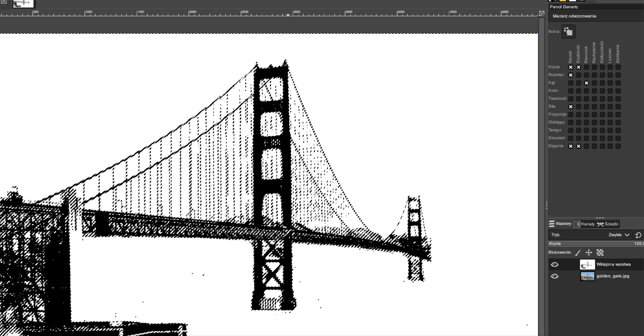Switch to the Ścieżki tab
This screenshot has height=336, width=644.
pyautogui.click(x=608, y=224)
